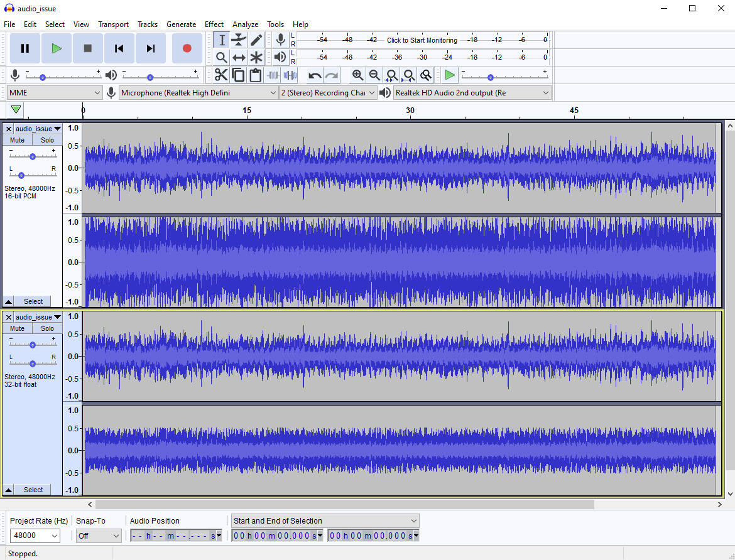Click to Start Monitoring in record meter
Image resolution: width=735 pixels, height=560 pixels.
click(x=422, y=40)
